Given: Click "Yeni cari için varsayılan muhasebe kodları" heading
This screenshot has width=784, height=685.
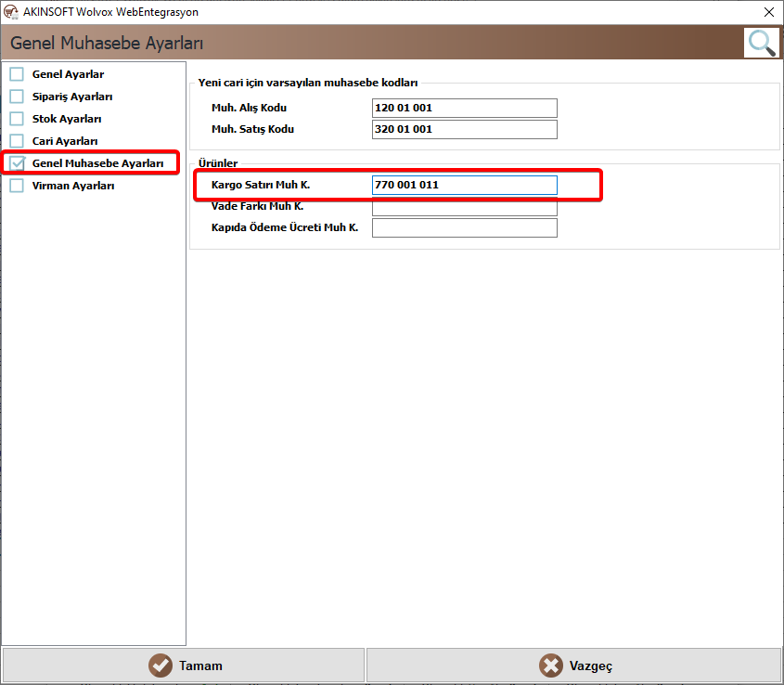Looking at the screenshot, I should click(307, 83).
